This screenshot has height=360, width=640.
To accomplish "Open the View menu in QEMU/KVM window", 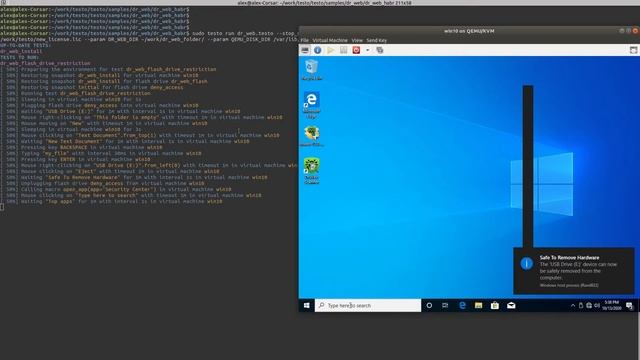I will (357, 40).
